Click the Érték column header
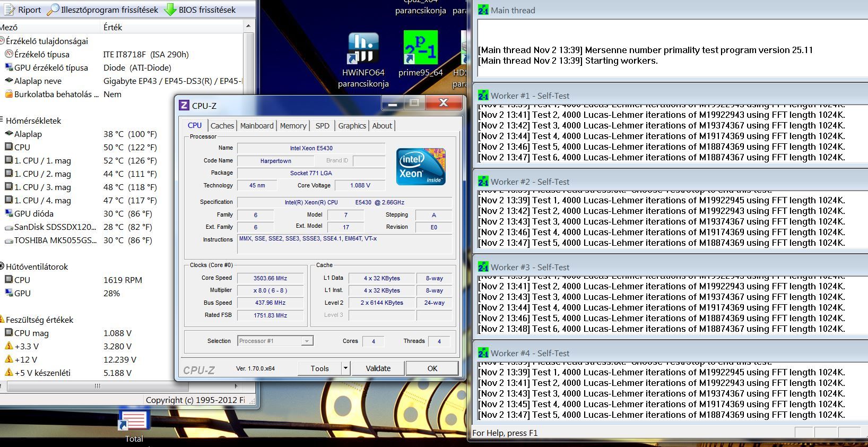Viewport: 868px width, 447px height. click(x=172, y=27)
